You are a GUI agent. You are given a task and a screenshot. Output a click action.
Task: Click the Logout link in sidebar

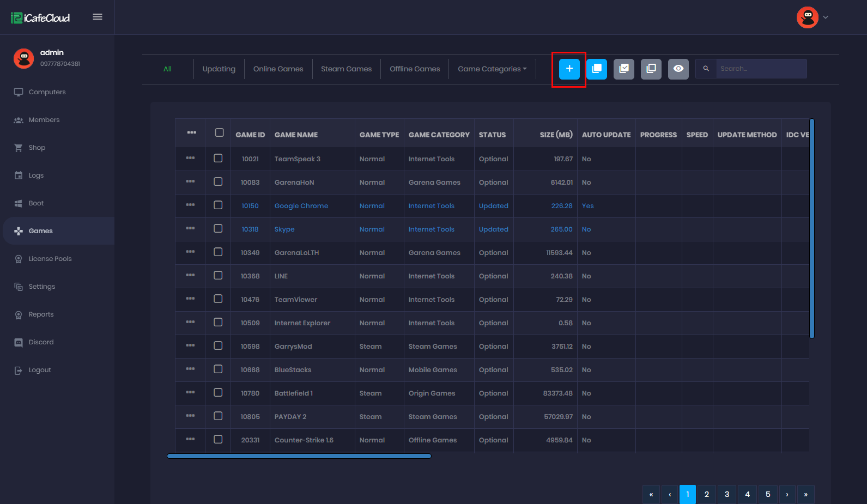39,370
